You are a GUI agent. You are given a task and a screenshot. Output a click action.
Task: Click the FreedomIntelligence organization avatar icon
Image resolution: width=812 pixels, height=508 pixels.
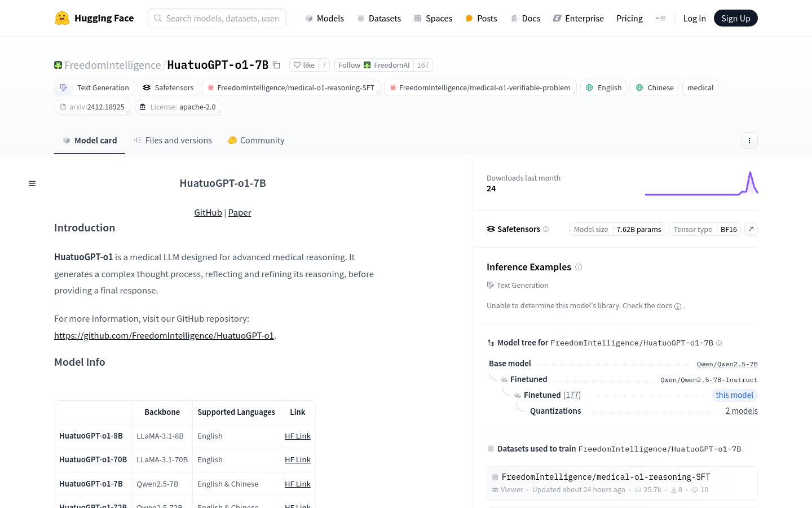[x=58, y=65]
